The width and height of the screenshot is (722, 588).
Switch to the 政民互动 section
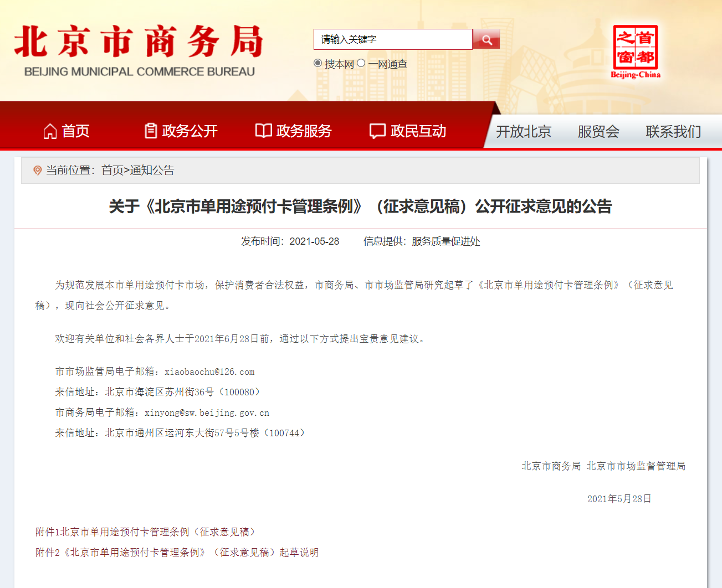tap(418, 131)
